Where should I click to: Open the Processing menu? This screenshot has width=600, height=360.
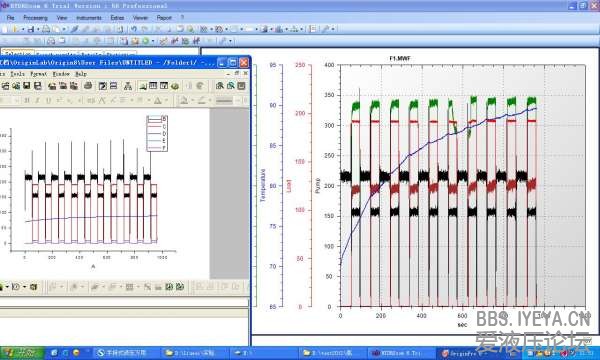(x=35, y=18)
